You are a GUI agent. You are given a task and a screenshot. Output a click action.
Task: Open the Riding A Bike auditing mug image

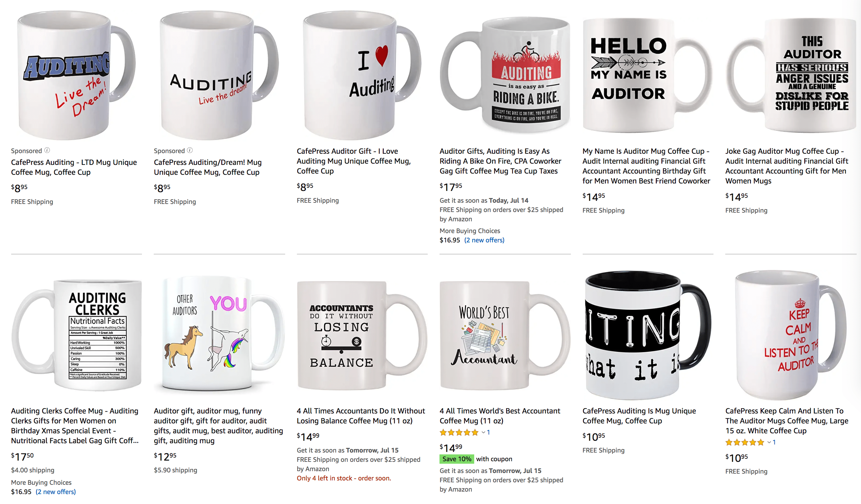(505, 75)
